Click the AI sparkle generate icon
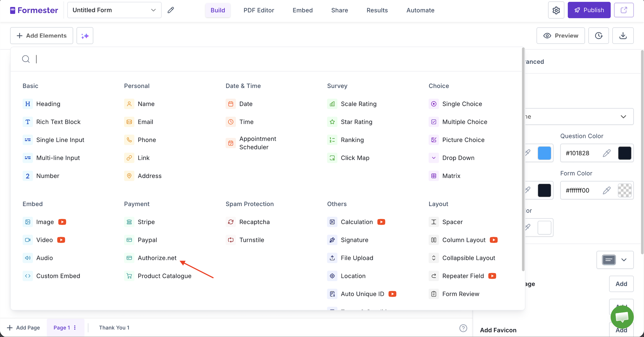Image resolution: width=644 pixels, height=337 pixels. 85,36
